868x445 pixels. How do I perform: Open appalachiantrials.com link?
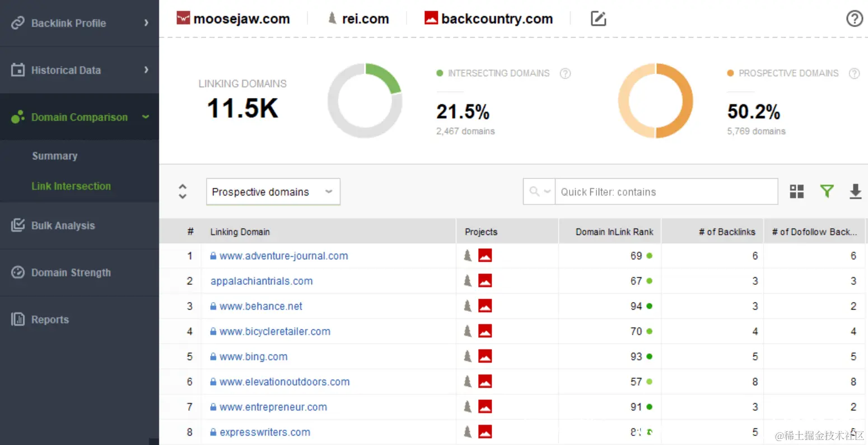(262, 281)
